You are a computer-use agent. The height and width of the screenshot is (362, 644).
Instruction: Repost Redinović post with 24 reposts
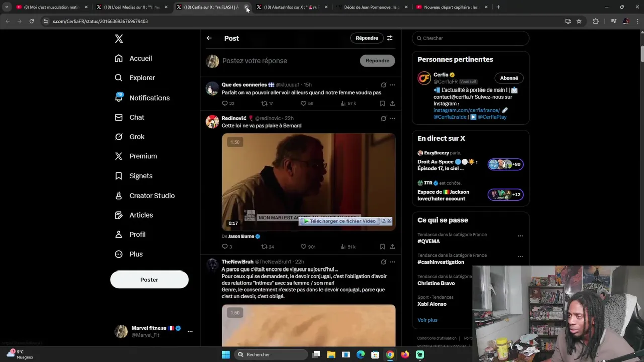[267, 247]
